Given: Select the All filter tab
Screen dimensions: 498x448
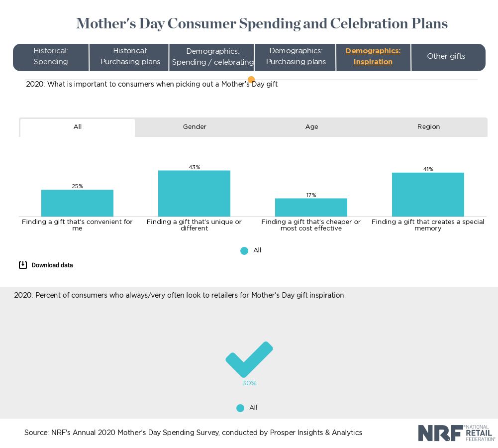Looking at the screenshot, I should [78, 127].
